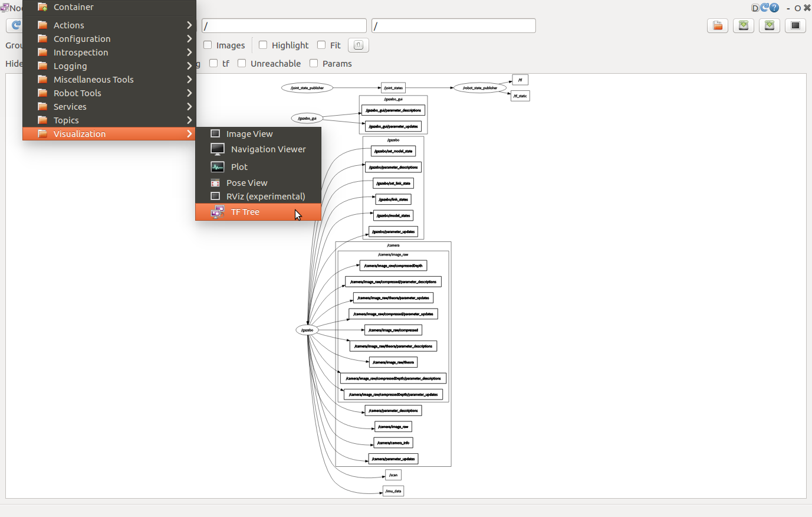
Task: Click /camera/image_raw/compressedDepth topic box
Action: (393, 266)
